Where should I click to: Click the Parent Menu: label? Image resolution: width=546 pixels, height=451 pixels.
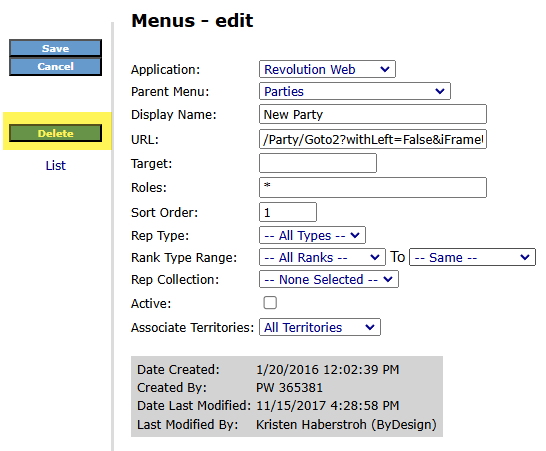pos(170,92)
